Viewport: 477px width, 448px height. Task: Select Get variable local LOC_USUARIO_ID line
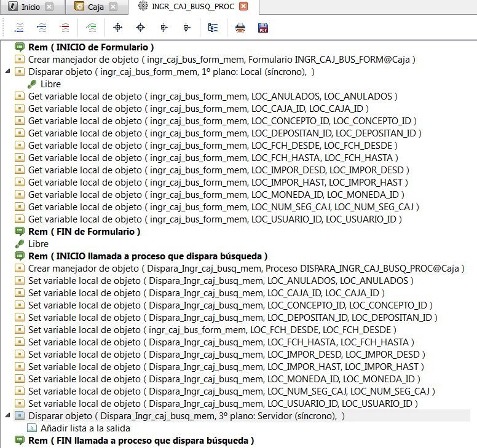click(215, 219)
